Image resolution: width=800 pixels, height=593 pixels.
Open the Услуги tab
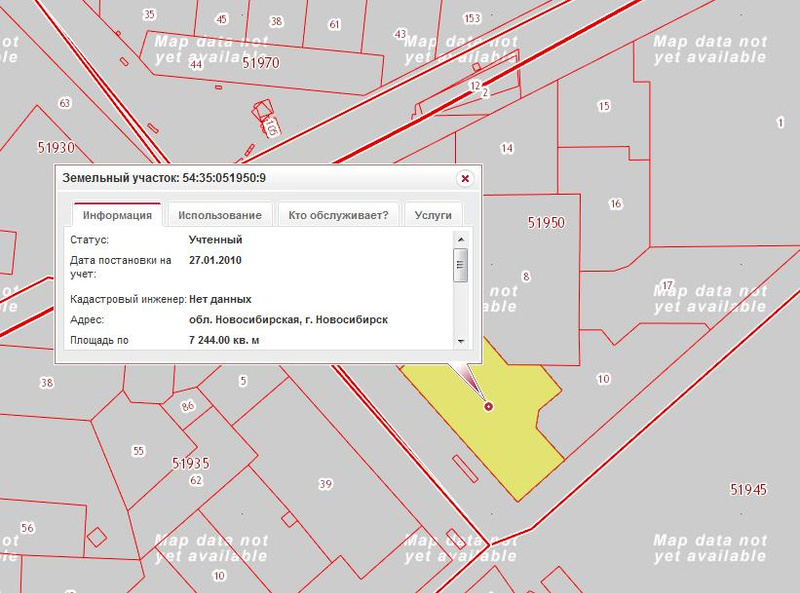coord(434,215)
